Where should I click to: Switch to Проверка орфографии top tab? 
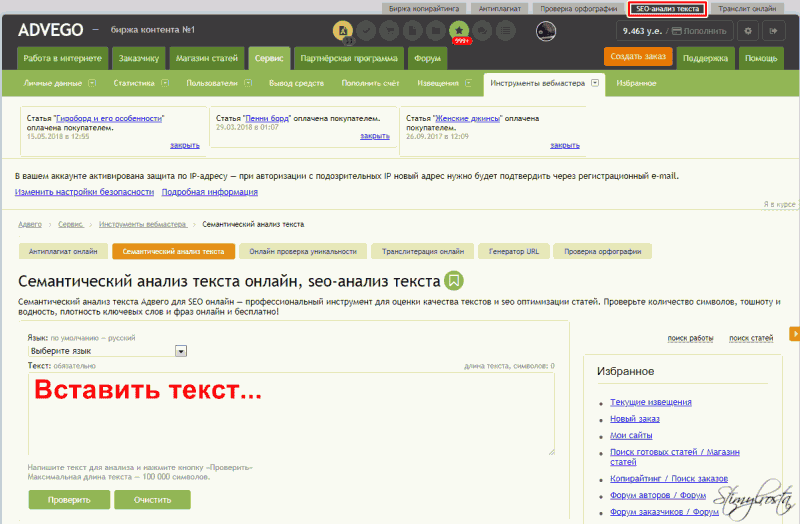click(x=579, y=9)
